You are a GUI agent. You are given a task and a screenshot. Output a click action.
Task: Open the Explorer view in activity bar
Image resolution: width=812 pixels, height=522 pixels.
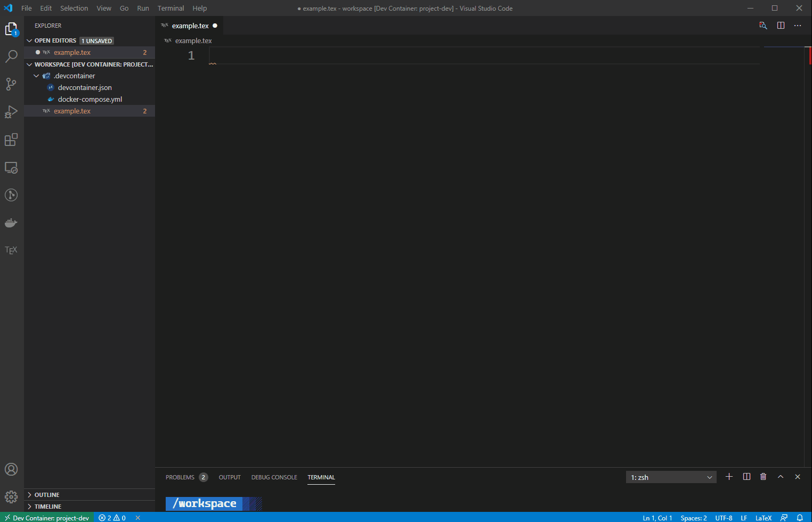point(11,29)
